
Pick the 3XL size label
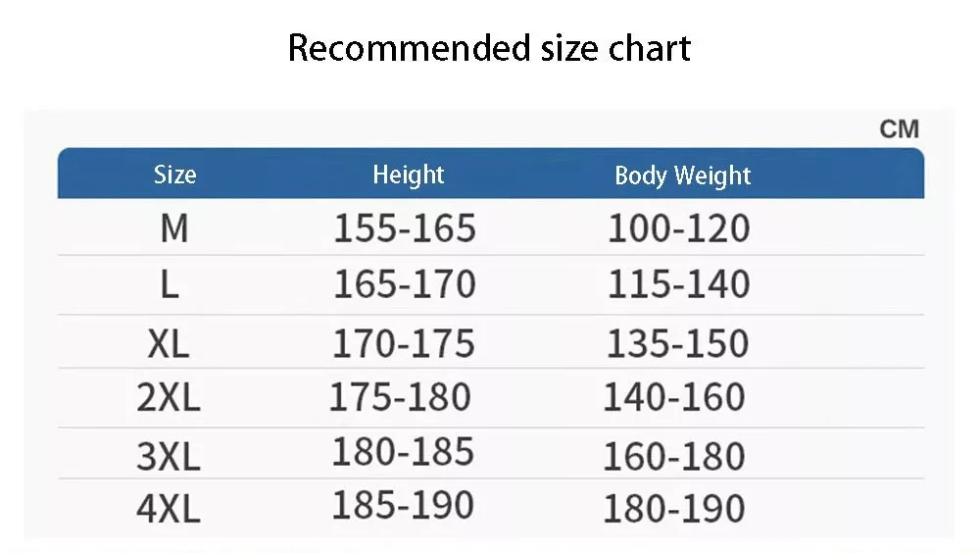click(168, 455)
